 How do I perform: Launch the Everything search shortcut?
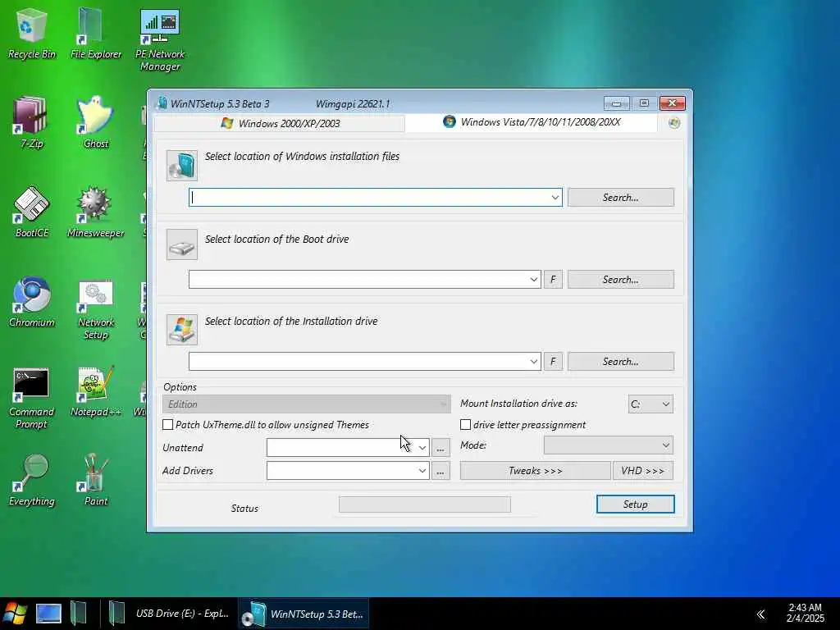tap(32, 481)
